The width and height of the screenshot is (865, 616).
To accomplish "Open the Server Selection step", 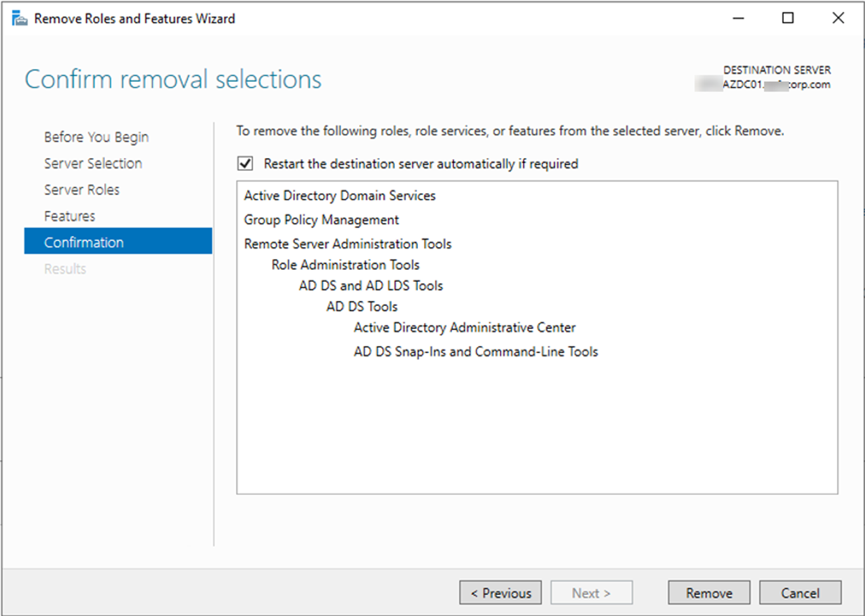I will 93,163.
